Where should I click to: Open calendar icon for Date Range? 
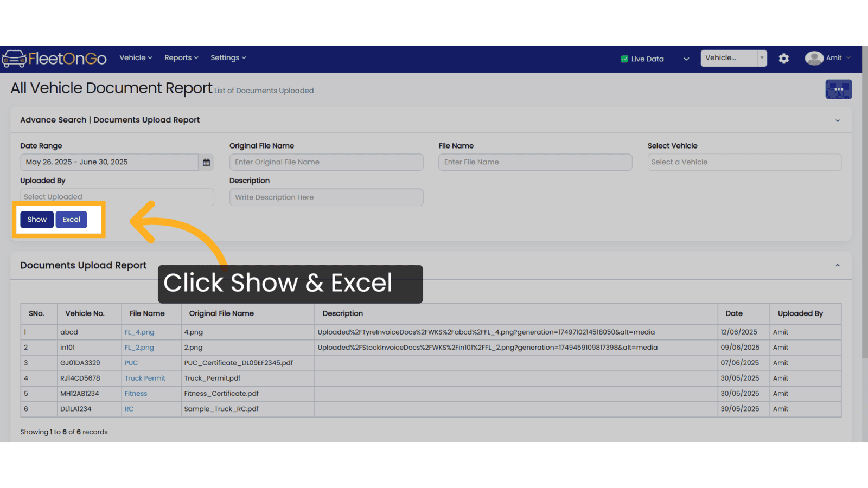tap(206, 162)
